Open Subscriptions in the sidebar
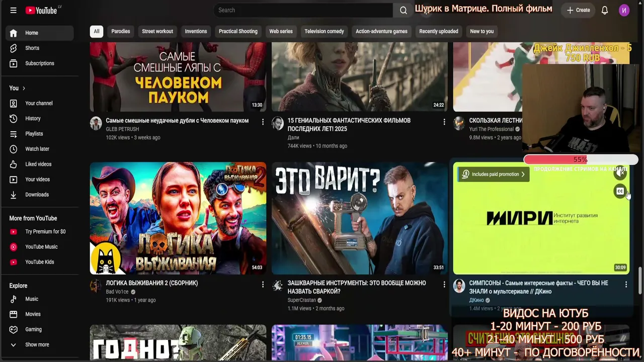This screenshot has width=644, height=362. tap(40, 63)
